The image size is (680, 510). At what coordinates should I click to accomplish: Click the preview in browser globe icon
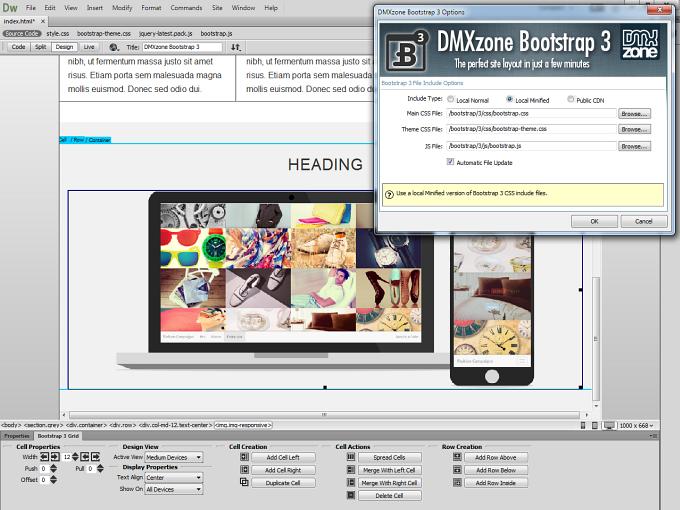tap(114, 47)
